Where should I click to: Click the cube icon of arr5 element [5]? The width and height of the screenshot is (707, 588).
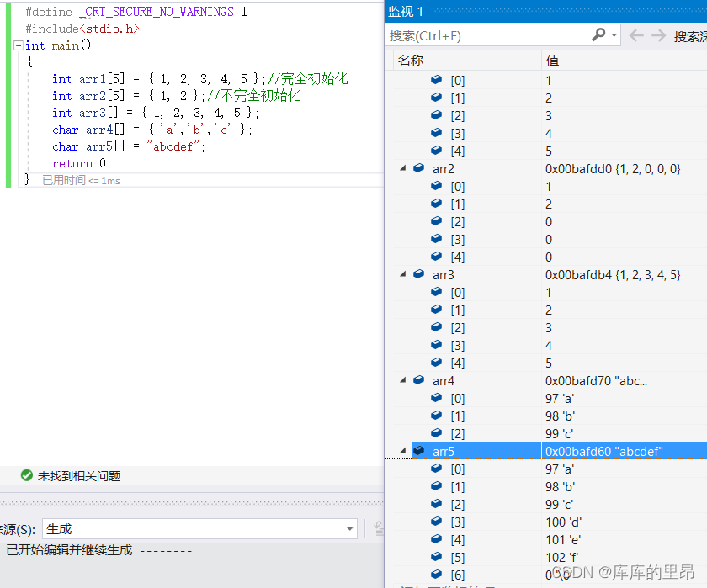pyautogui.click(x=437, y=557)
